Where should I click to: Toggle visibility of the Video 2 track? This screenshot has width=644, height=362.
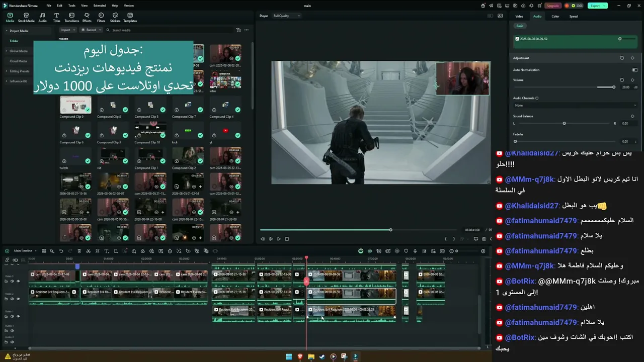tap(18, 299)
